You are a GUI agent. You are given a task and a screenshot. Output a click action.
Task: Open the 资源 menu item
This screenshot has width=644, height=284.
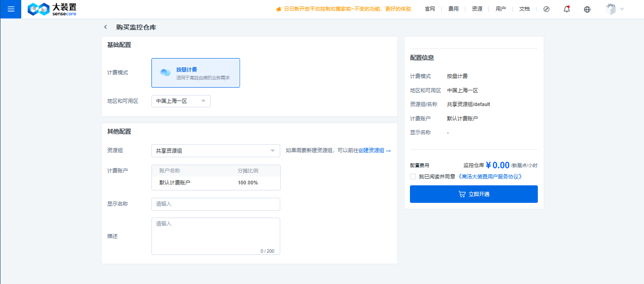477,9
